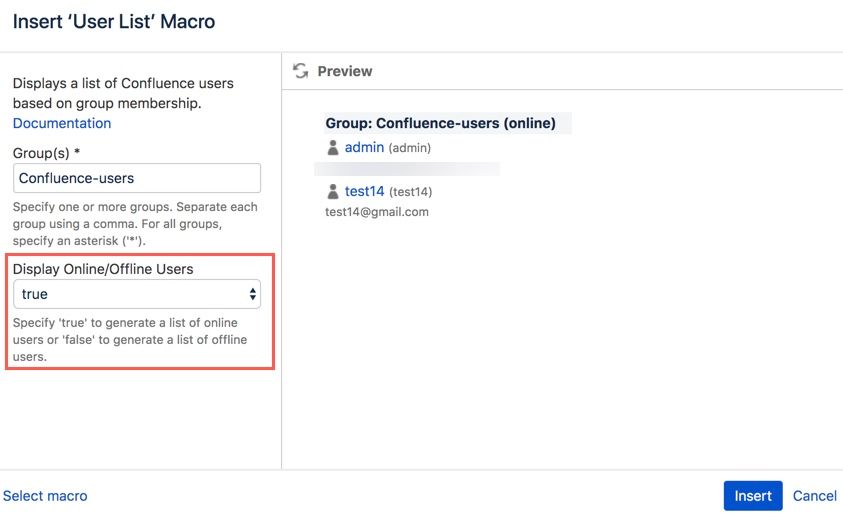The width and height of the screenshot is (843, 518).
Task: Click the "Insert 'User List' Macro" dialog title
Action: point(114,21)
